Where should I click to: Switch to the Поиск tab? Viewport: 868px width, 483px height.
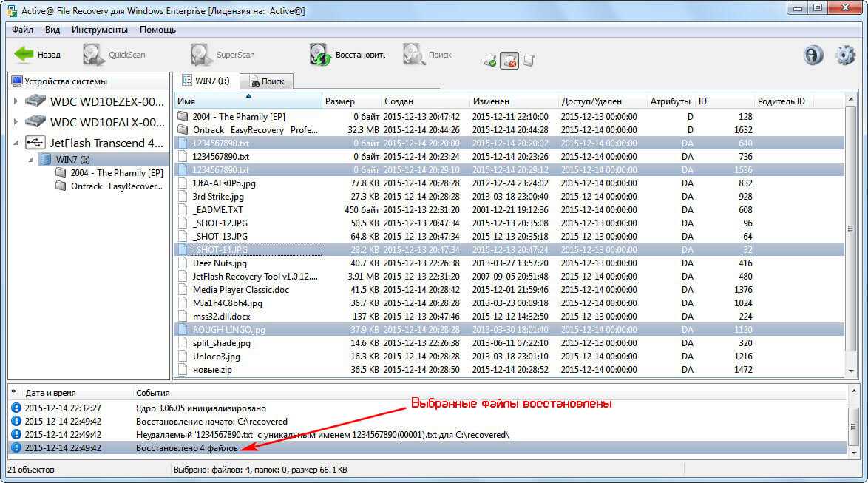(x=267, y=81)
